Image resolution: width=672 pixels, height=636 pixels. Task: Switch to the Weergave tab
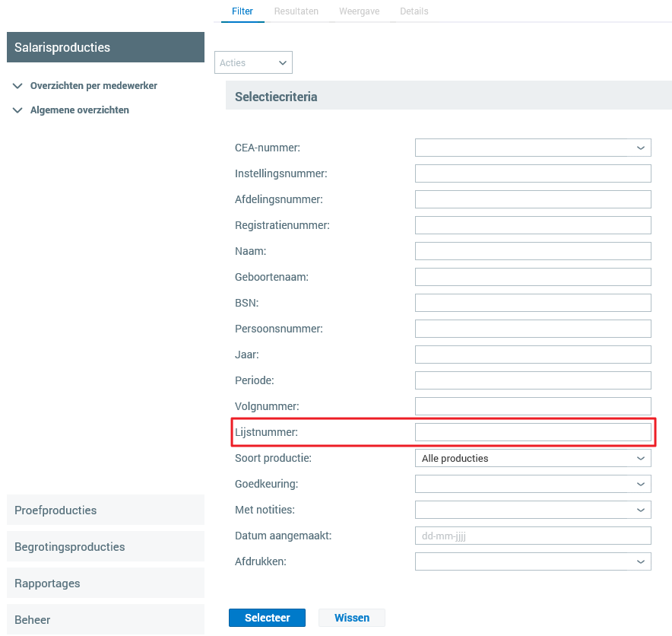pyautogui.click(x=359, y=11)
